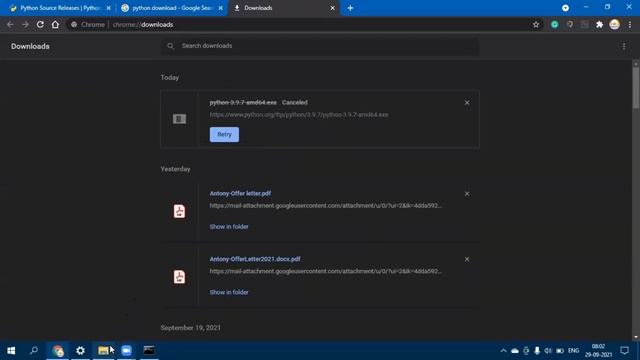Open Chrome's three-dot main menu

click(630, 24)
